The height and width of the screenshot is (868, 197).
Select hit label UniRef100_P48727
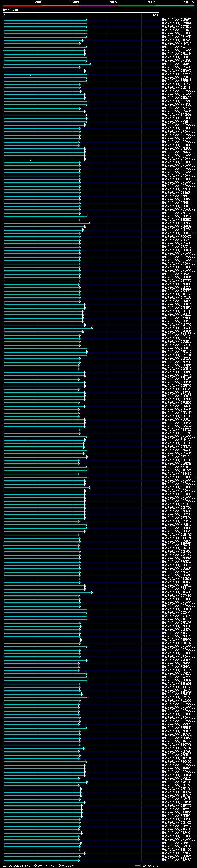coord(176,430)
